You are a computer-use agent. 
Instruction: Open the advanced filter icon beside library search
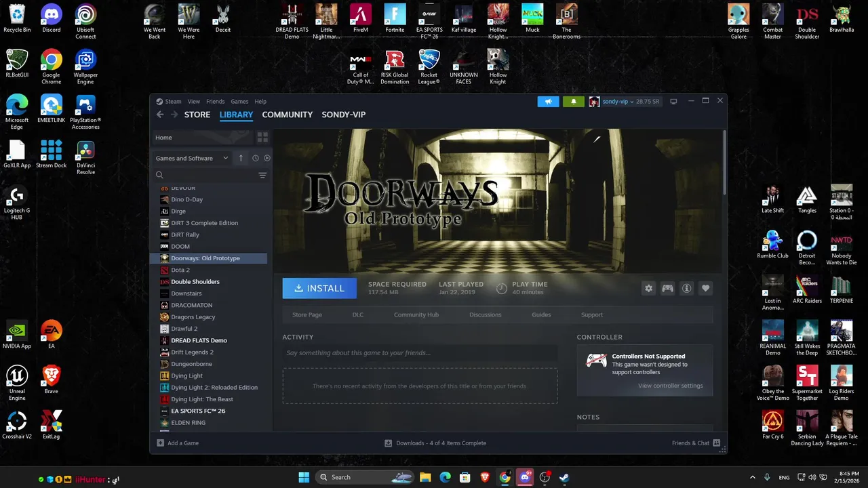click(x=262, y=175)
